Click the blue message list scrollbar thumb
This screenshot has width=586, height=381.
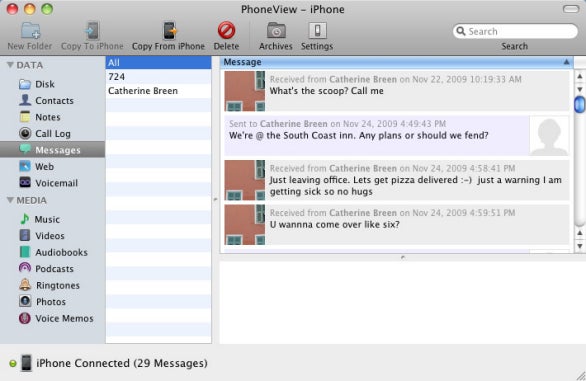(x=580, y=104)
